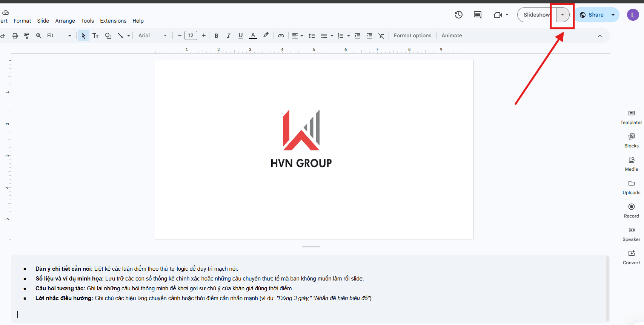
Task: Open the line tool options arrow
Action: point(129,36)
